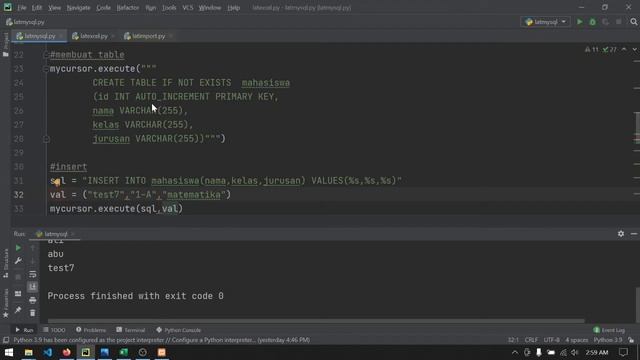This screenshot has width=640, height=360.
Task: Toggle scroll to end in the Run console
Action: pos(33,287)
